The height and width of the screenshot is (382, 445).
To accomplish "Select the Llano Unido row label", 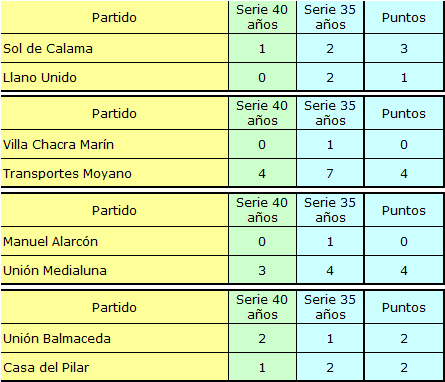I will pyautogui.click(x=40, y=78).
